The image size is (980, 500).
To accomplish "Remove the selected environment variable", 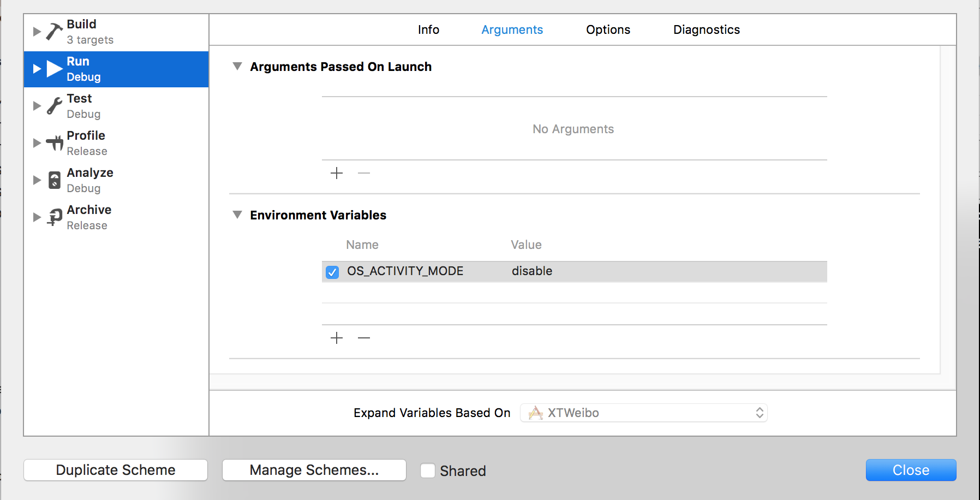I will (364, 338).
